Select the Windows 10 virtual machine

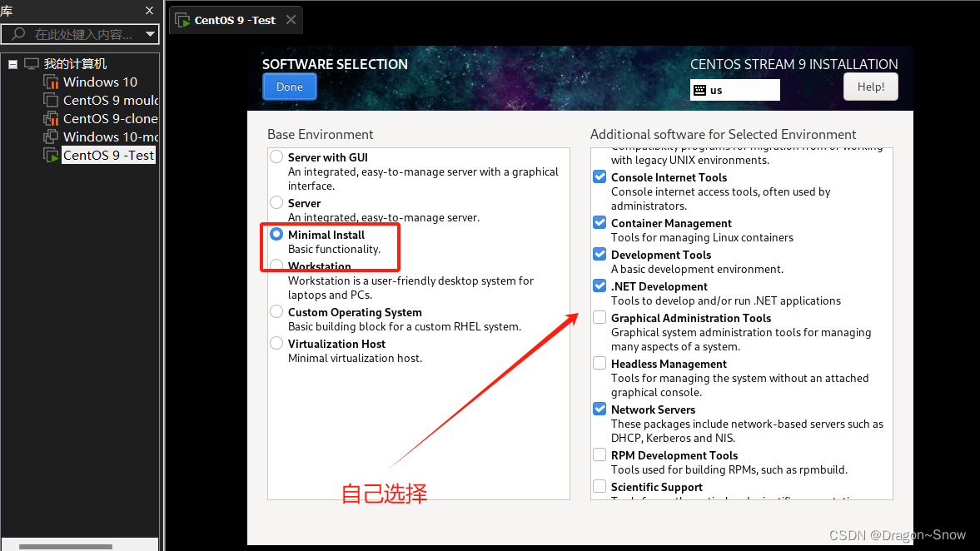[x=100, y=82]
